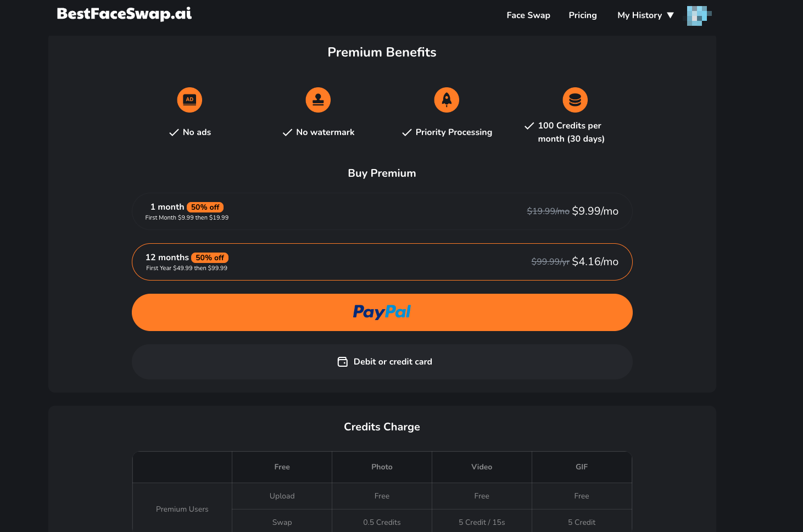The image size is (803, 532).
Task: Click the checkmark beside Priority Processing
Action: tap(406, 132)
